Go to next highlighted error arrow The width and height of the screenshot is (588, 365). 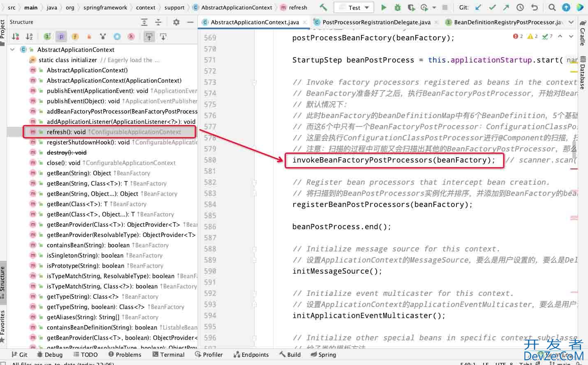(x=571, y=36)
